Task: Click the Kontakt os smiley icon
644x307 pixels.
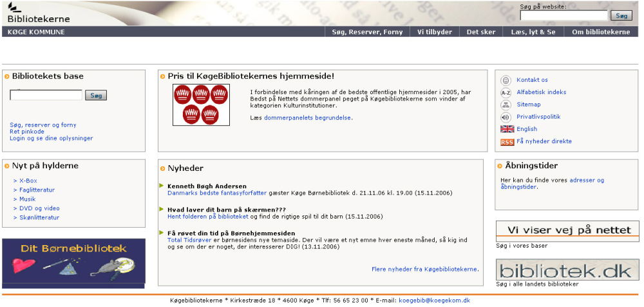Action: 506,81
